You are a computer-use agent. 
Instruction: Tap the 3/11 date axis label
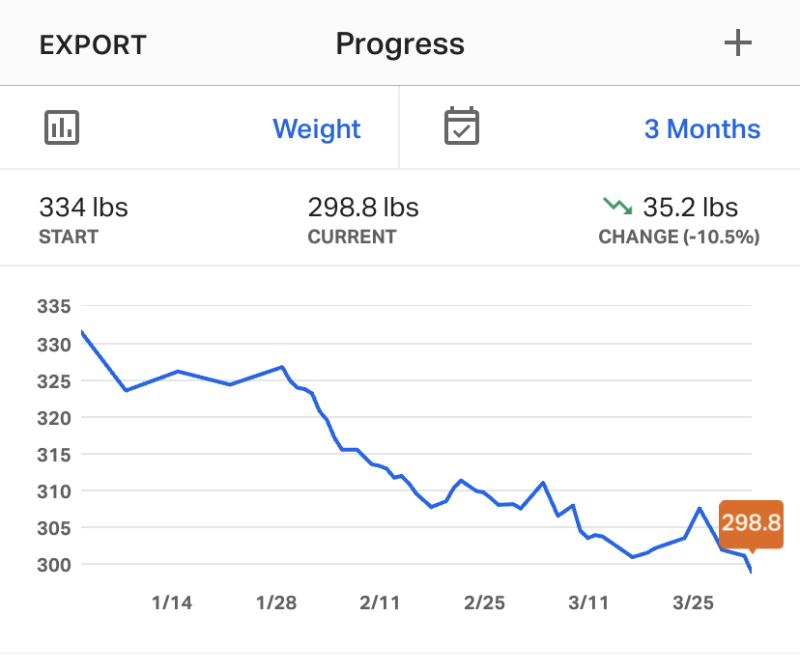tap(588, 603)
